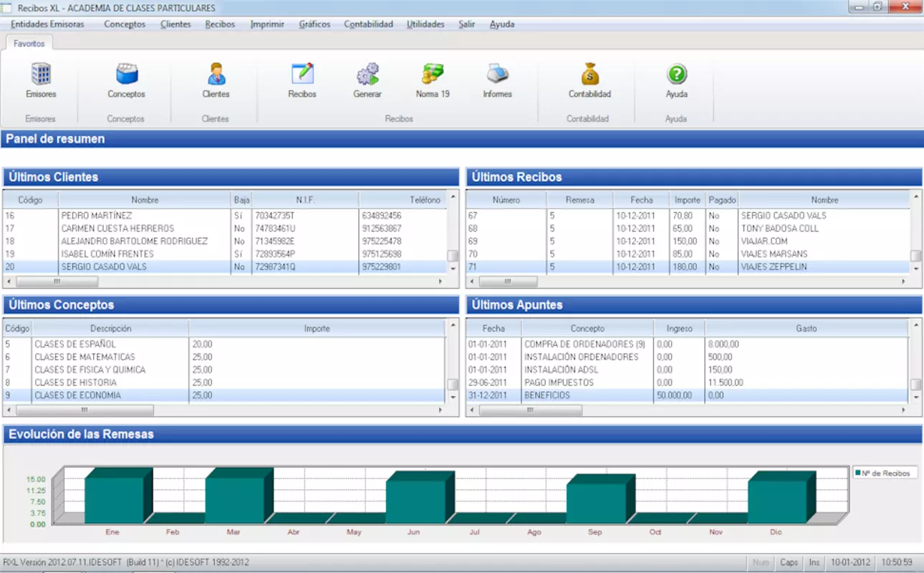
Task: Sort entries by Ingreso column header
Action: pyautogui.click(x=679, y=329)
